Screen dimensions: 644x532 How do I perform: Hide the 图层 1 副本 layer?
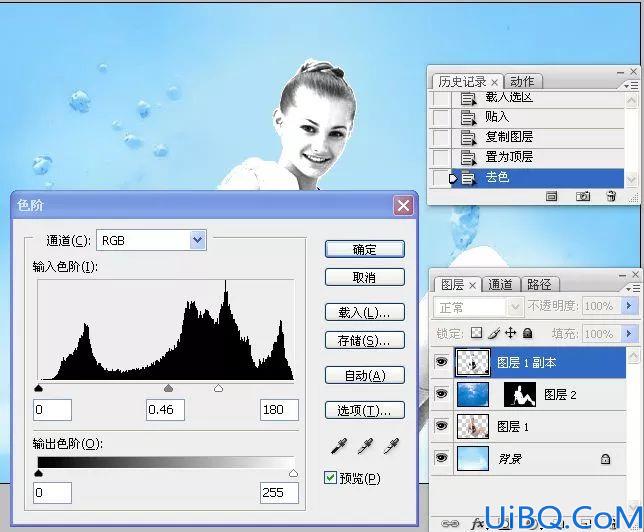pos(442,362)
